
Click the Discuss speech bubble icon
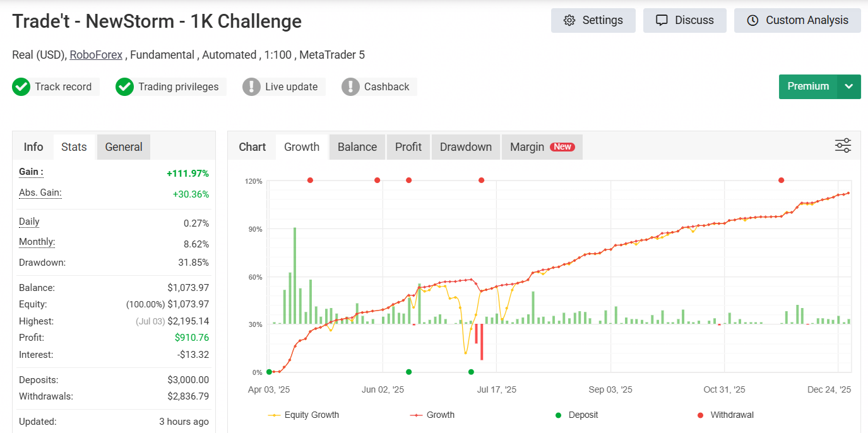point(662,20)
